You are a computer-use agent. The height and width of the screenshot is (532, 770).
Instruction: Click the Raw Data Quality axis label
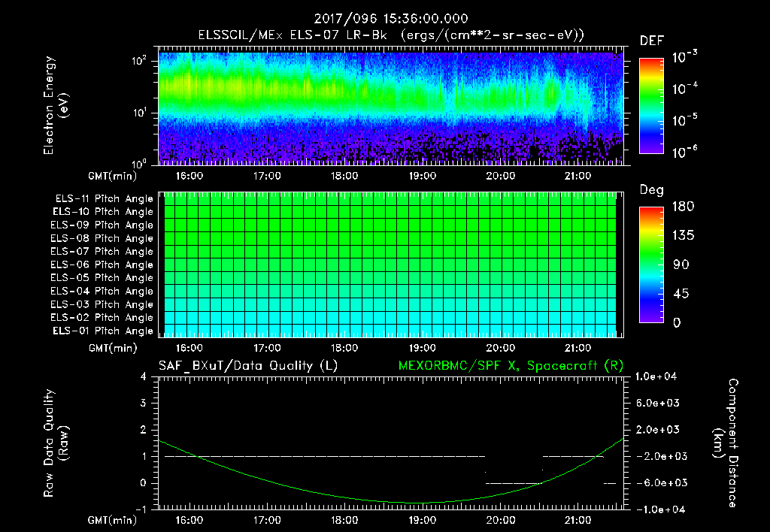(56, 443)
